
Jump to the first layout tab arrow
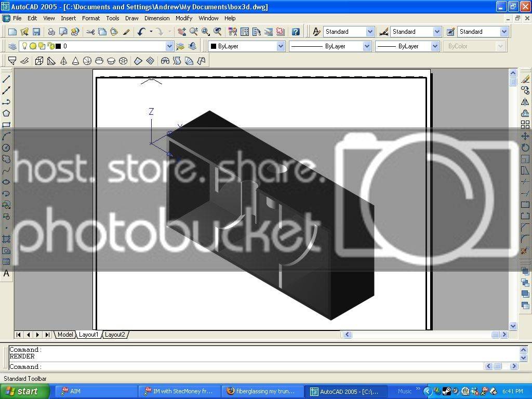(x=19, y=335)
